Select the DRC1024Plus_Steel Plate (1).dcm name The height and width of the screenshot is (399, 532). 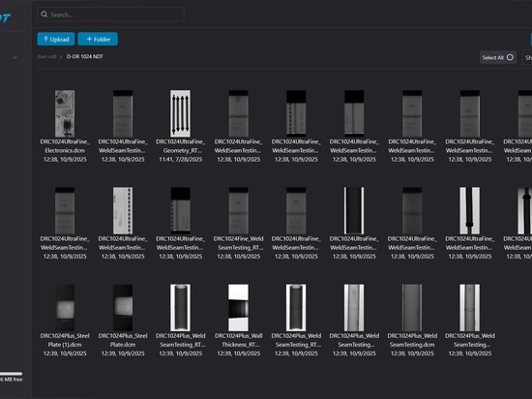coord(65,340)
